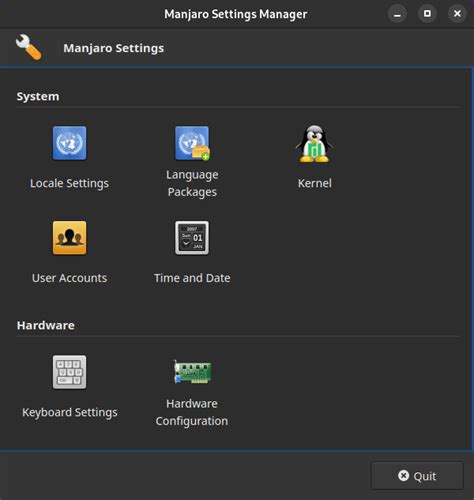
Task: Open the Kernel penguin icon
Action: (314, 144)
